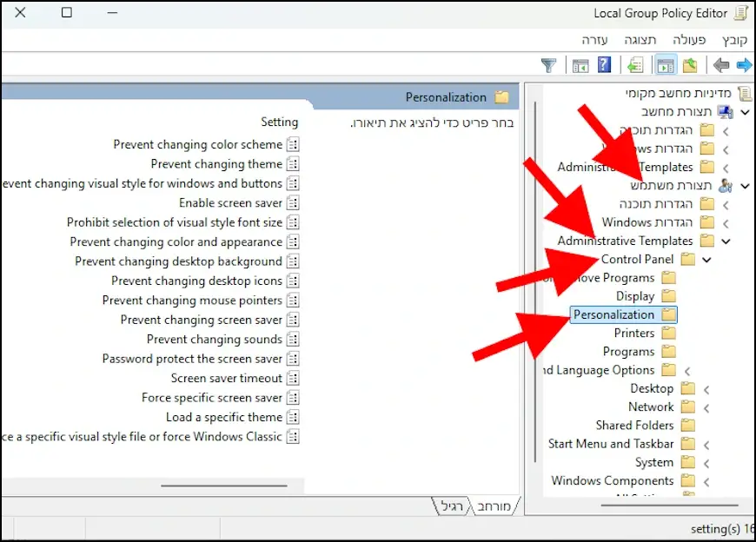Click the tree pane vertical scrollbar
This screenshot has height=542, width=756.
tap(535, 281)
